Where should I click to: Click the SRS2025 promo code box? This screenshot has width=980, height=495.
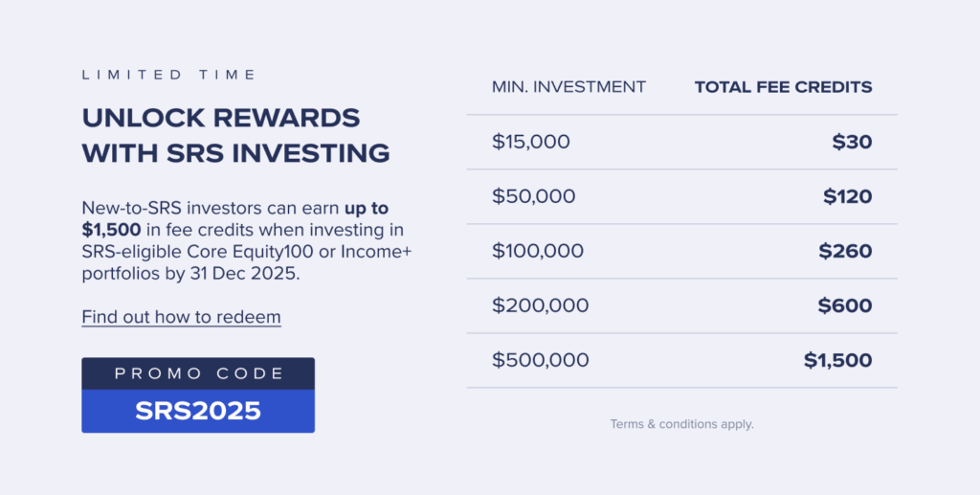[x=198, y=411]
